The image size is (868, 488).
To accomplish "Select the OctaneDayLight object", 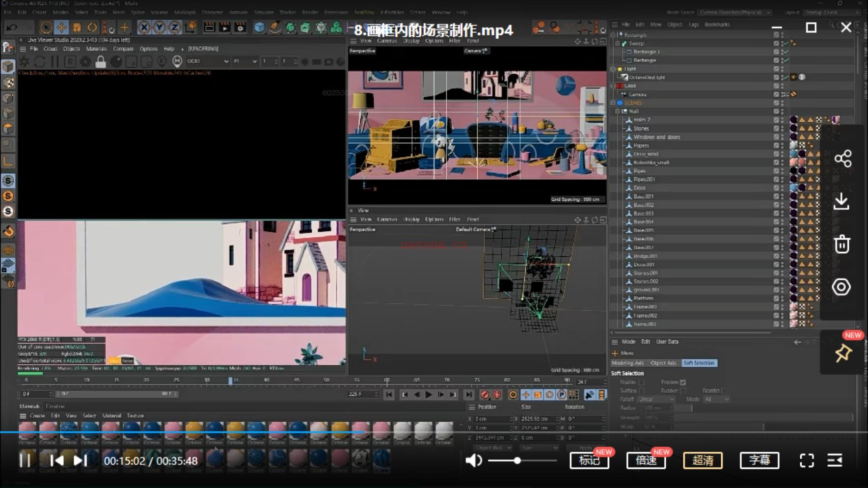I will [x=647, y=77].
